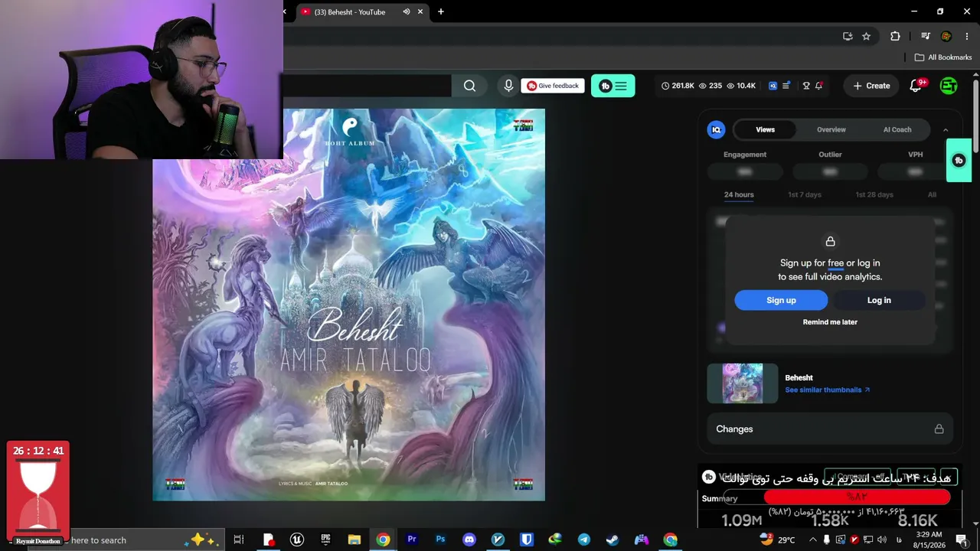Click the small alert bell beside trophy
The width and height of the screenshot is (980, 551).
(818, 86)
